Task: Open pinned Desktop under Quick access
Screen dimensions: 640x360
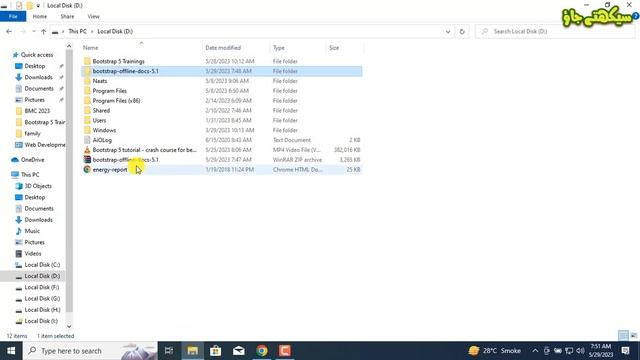Action: point(35,66)
